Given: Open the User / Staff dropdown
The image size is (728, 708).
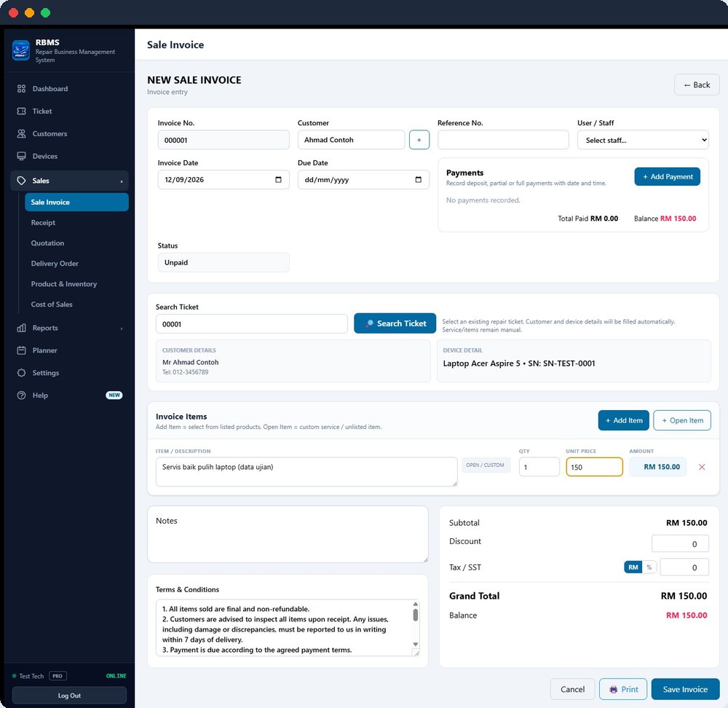Looking at the screenshot, I should click(x=643, y=140).
